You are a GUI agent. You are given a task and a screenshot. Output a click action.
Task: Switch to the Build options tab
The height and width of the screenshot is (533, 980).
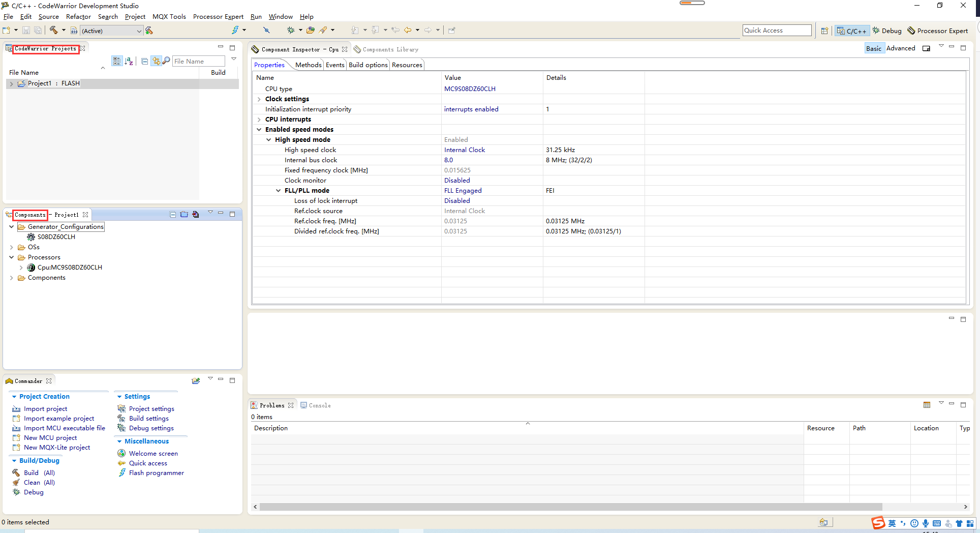[x=368, y=65]
